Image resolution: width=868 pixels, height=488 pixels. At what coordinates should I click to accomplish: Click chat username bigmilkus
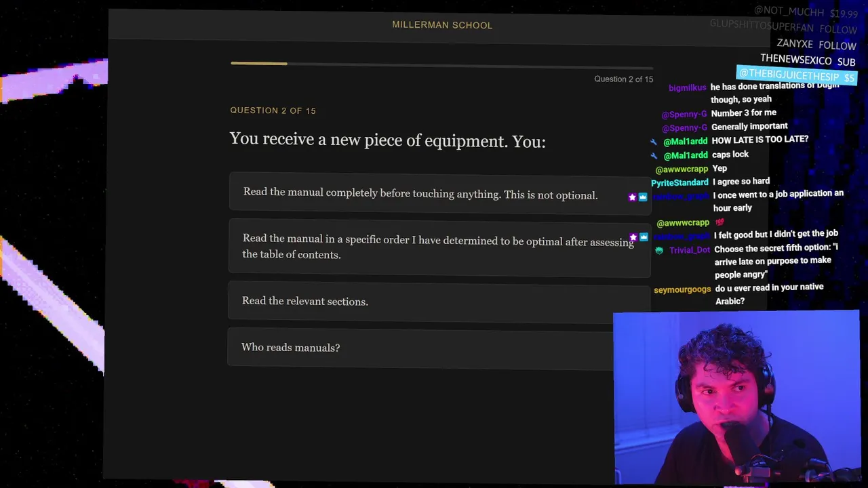coord(687,88)
